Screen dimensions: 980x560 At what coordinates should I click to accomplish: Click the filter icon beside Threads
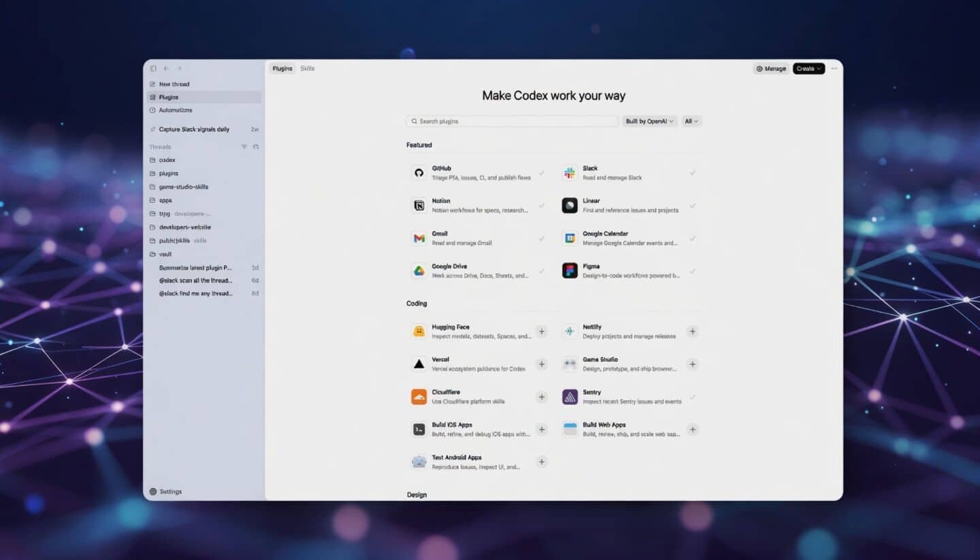coord(244,147)
